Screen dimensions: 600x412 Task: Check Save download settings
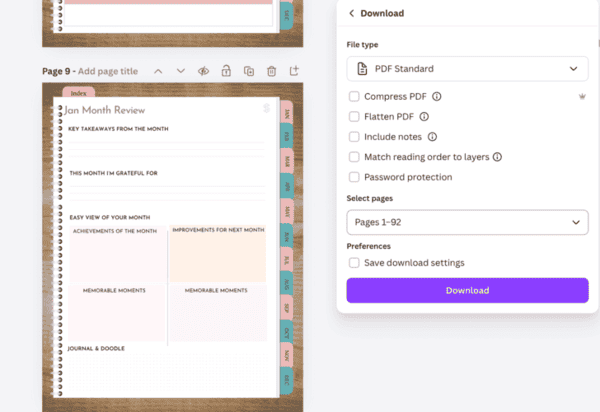click(354, 263)
